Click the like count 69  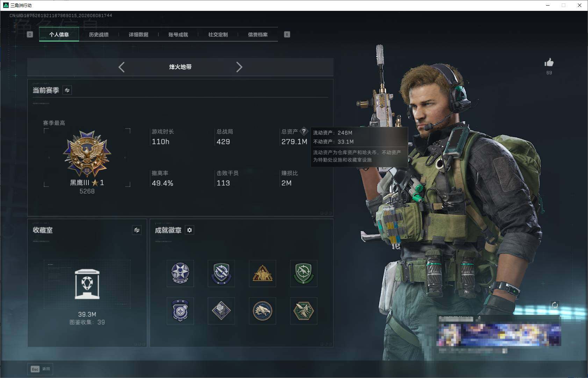(x=549, y=73)
